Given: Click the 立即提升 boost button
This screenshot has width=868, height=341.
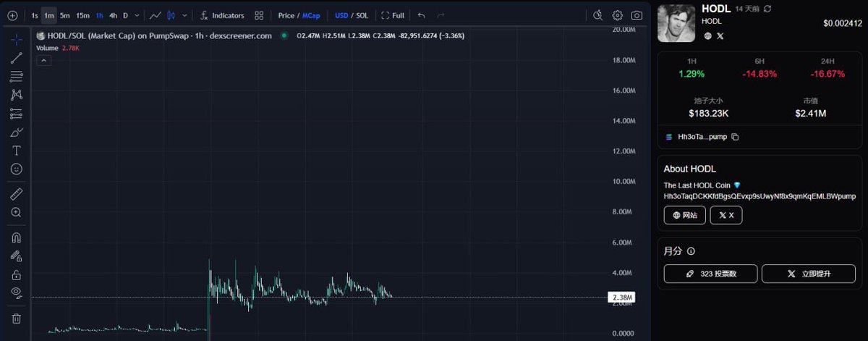Looking at the screenshot, I should pos(808,274).
